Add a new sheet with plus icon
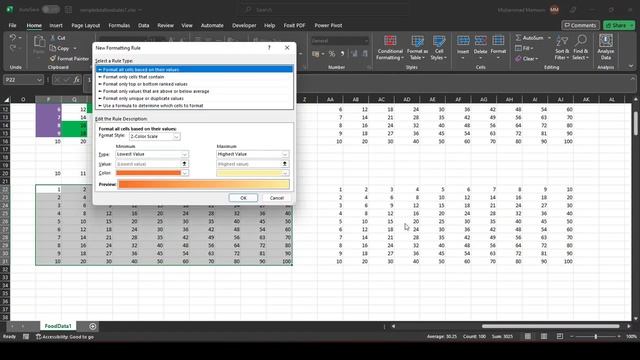Screen dimensions: 640x360 [93, 326]
